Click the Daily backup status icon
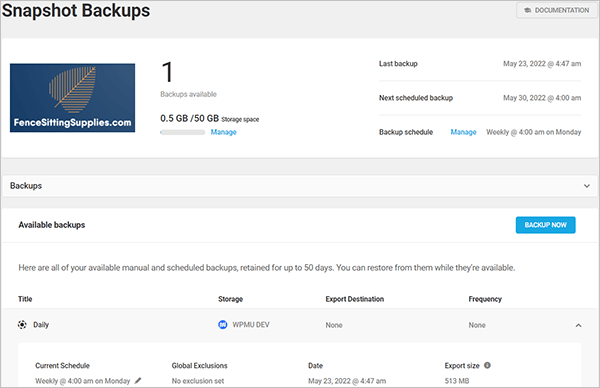This screenshot has width=600, height=388. pos(22,324)
